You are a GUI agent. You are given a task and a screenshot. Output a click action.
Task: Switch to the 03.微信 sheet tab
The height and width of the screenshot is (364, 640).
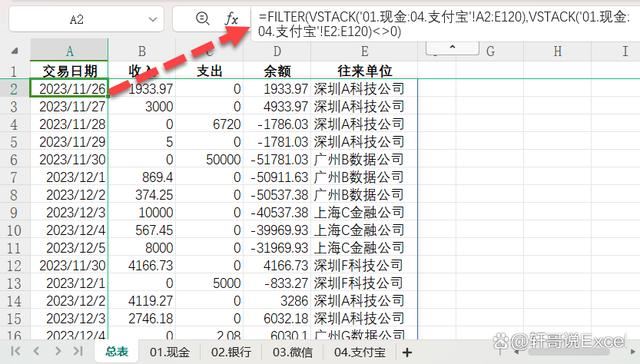pyautogui.click(x=293, y=352)
